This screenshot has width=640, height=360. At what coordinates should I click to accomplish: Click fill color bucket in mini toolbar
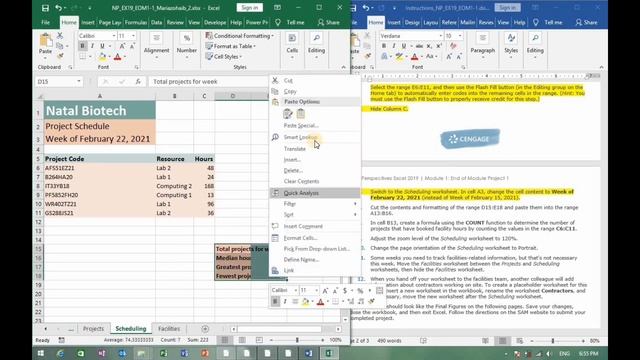click(305, 301)
